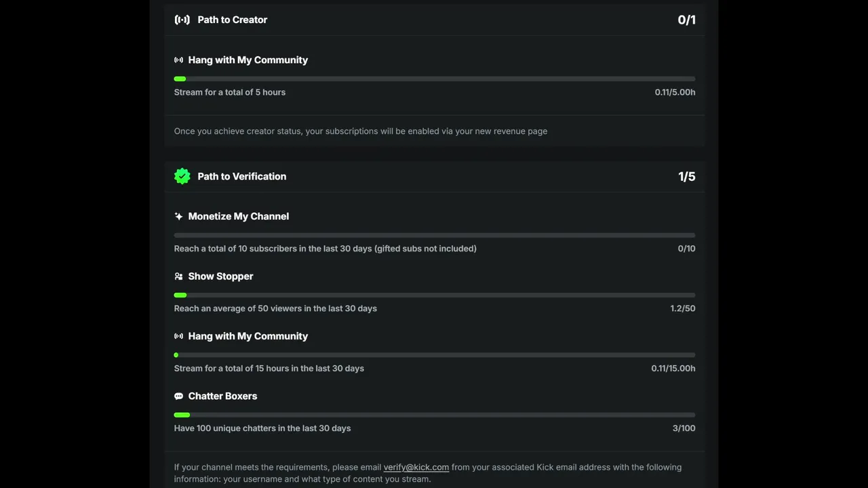
Task: Click the 50 average viewers progress bar
Action: [435, 296]
